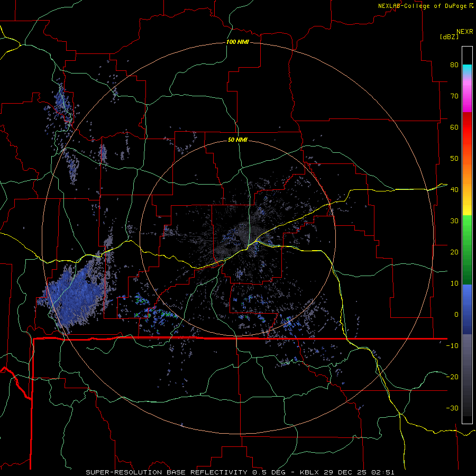
Task: Click the 50 NMI range ring label
Action: [237, 140]
